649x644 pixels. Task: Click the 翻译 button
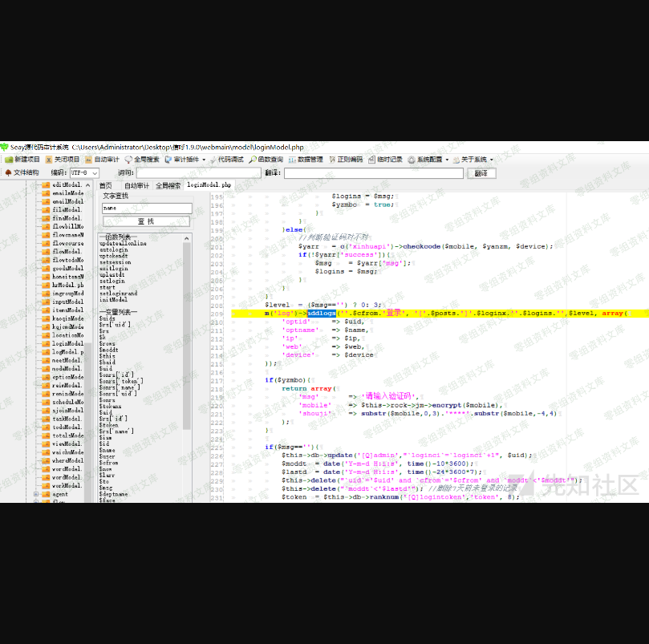(481, 173)
